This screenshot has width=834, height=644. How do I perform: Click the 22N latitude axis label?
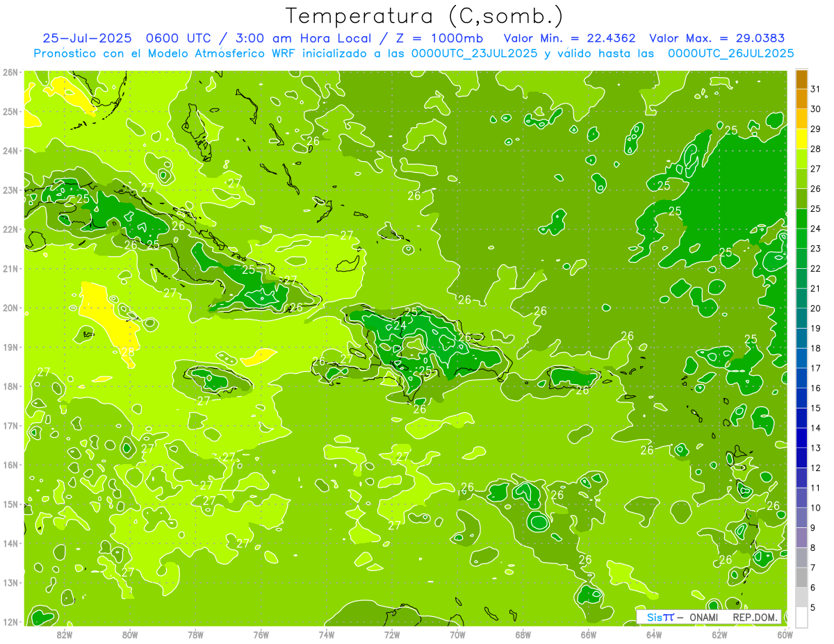tap(10, 229)
